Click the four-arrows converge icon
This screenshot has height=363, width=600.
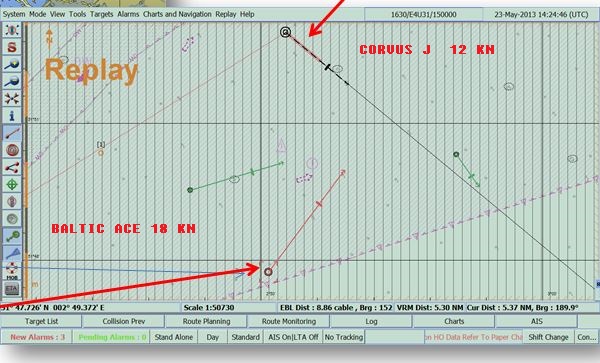(12, 99)
